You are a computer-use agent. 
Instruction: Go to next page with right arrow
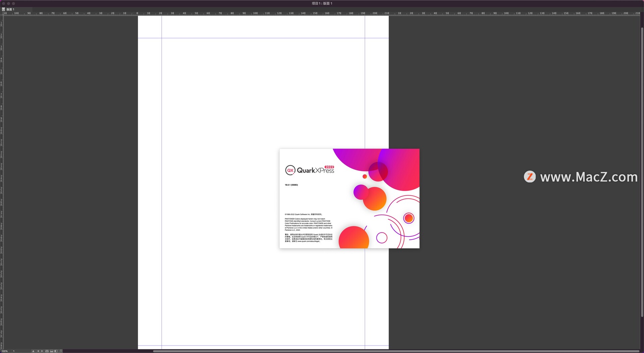pos(42,351)
